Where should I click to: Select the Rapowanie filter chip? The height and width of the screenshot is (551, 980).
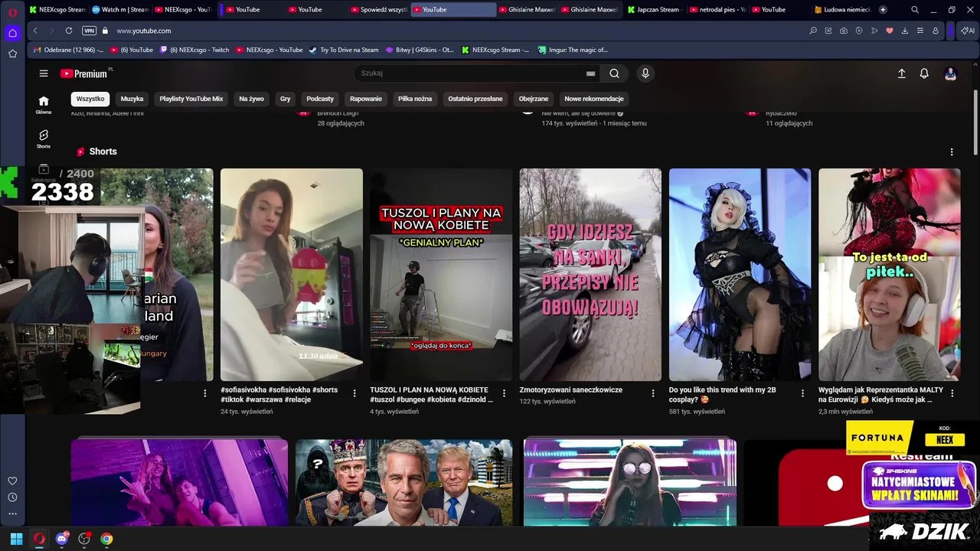pyautogui.click(x=366, y=99)
